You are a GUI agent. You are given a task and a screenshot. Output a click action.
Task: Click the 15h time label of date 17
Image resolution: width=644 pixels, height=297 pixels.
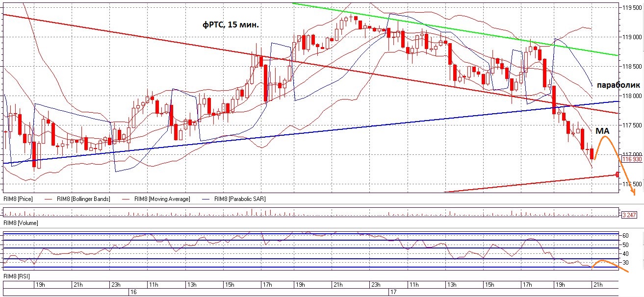pyautogui.click(x=489, y=285)
